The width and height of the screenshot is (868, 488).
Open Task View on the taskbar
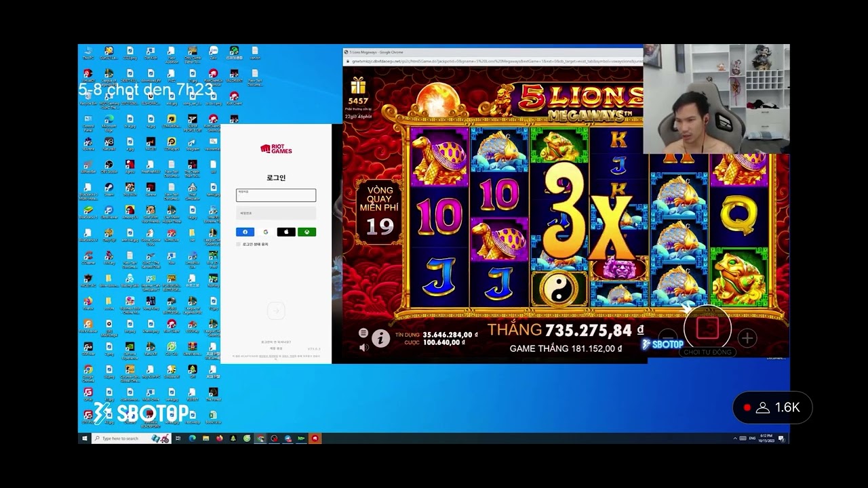[178, 439]
